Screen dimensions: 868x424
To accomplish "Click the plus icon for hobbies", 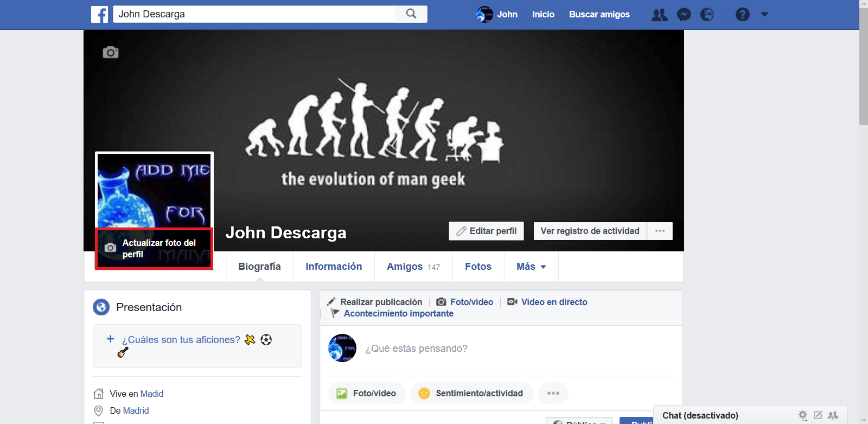I will [110, 339].
